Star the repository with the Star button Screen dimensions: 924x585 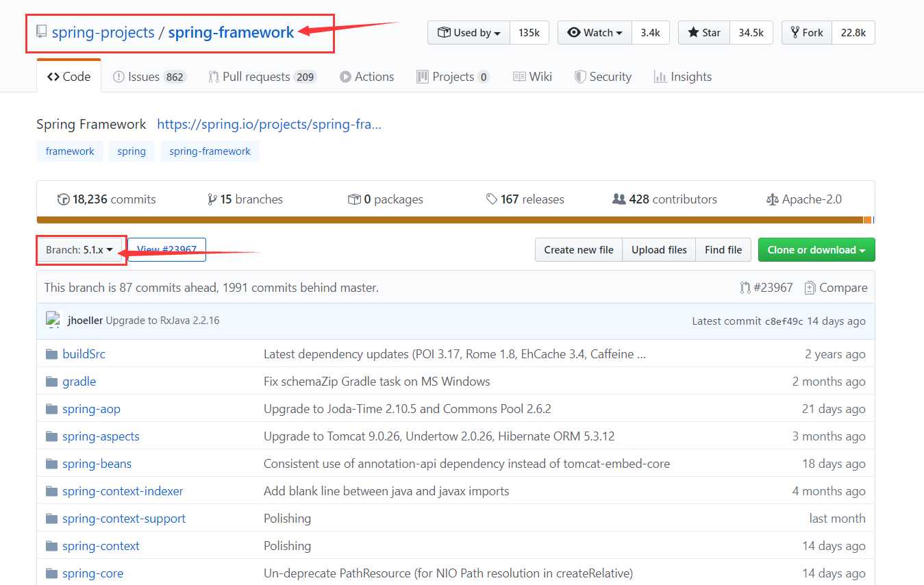pyautogui.click(x=704, y=33)
